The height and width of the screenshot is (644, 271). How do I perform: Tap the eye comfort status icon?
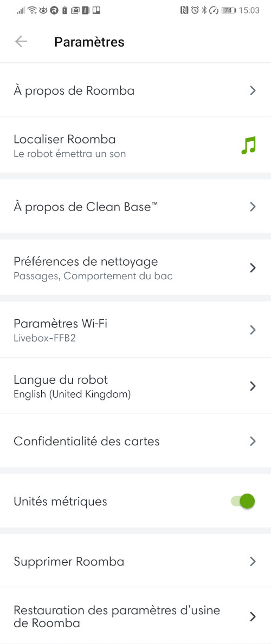point(43,11)
